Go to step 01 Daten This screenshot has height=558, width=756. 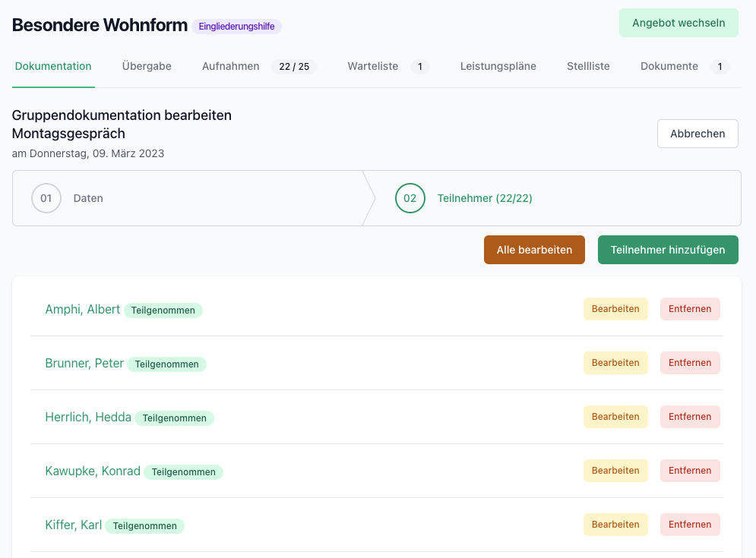pyautogui.click(x=188, y=198)
